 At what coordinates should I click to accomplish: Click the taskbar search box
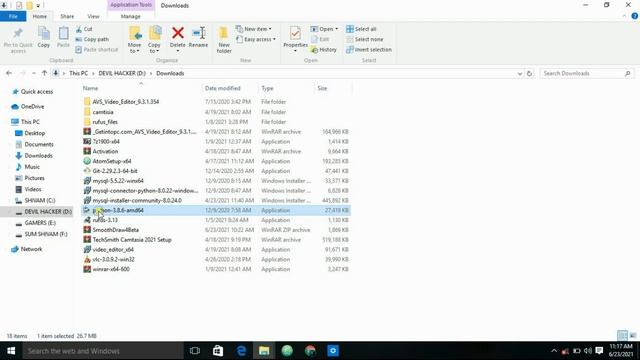tap(103, 351)
